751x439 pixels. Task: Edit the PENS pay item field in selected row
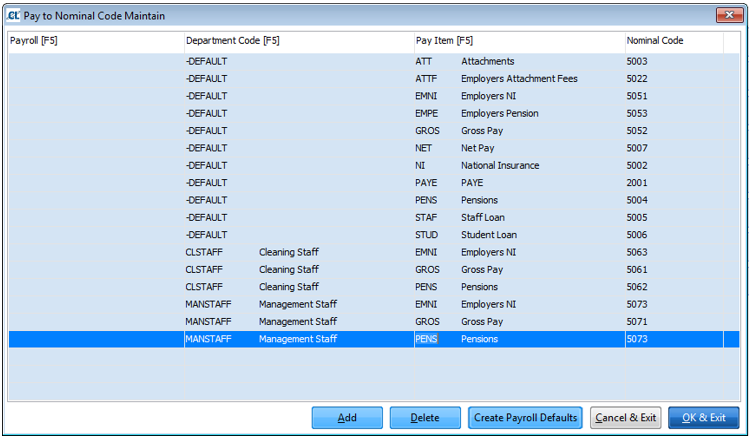[x=427, y=339]
